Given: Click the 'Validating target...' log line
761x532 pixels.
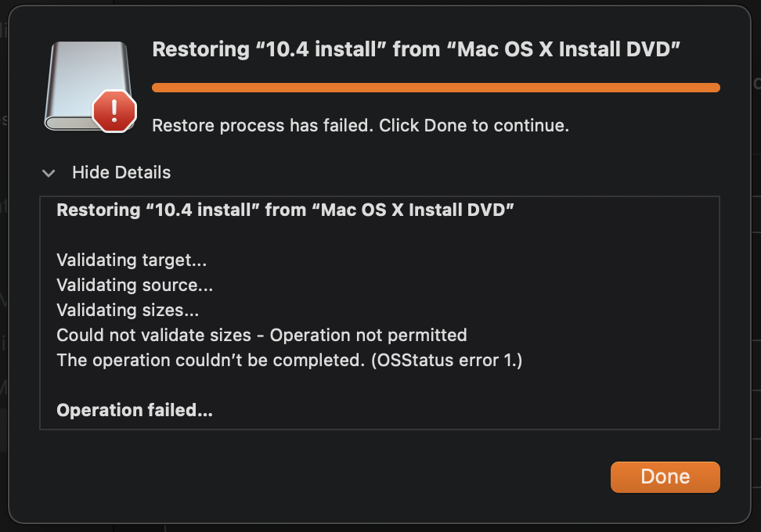Looking at the screenshot, I should point(132,260).
